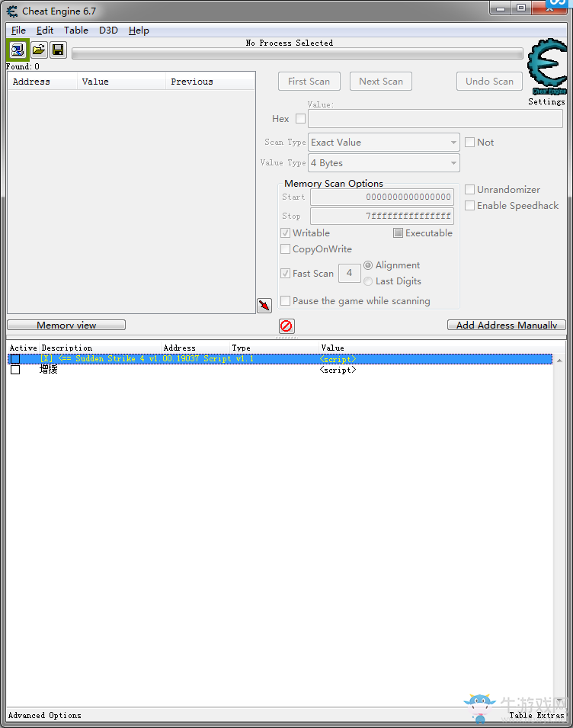Check Enable Speedhack
573x728 pixels.
[x=469, y=205]
